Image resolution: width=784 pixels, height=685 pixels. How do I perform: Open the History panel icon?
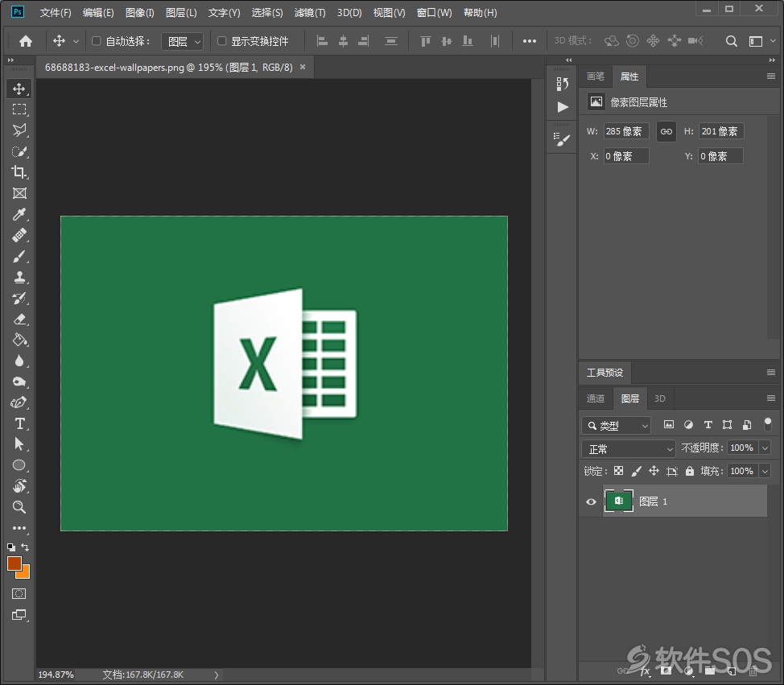pyautogui.click(x=562, y=84)
